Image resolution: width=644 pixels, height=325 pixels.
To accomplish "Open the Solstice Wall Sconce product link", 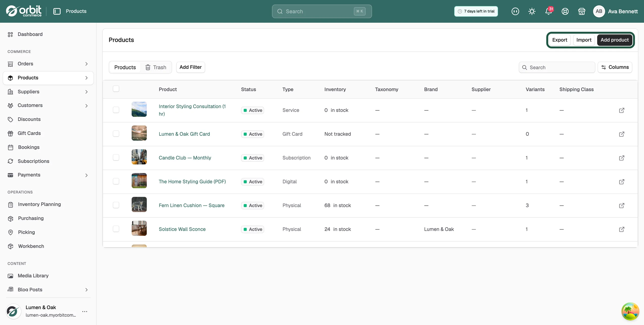I will (x=182, y=229).
